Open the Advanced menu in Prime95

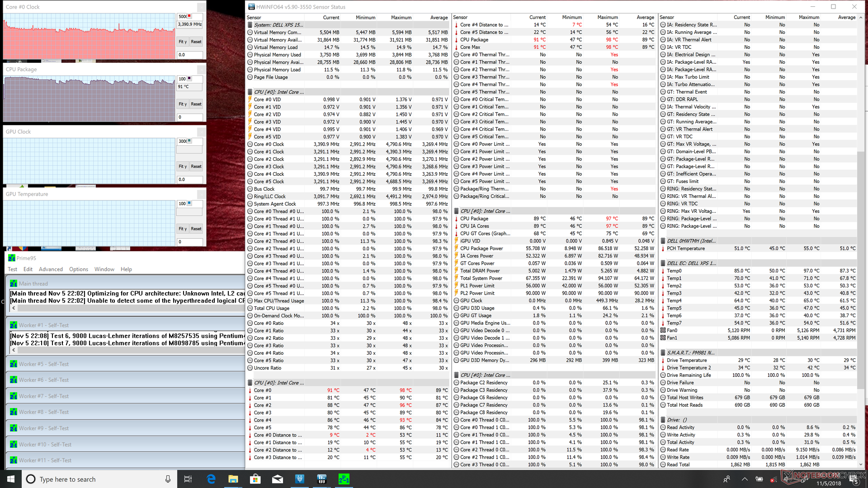click(51, 269)
